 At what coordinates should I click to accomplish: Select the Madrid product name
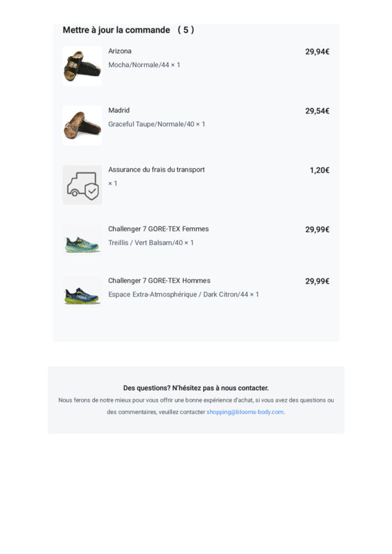tap(118, 110)
